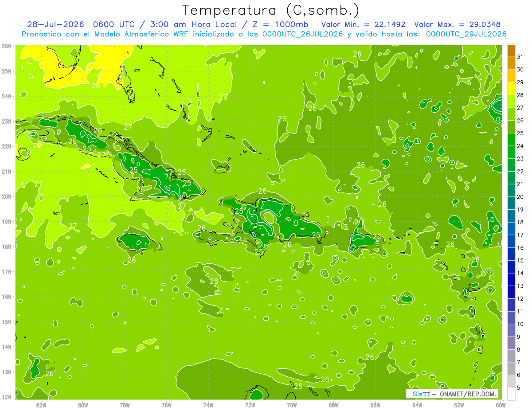Click the '80W' longitude axis label

tap(83, 405)
